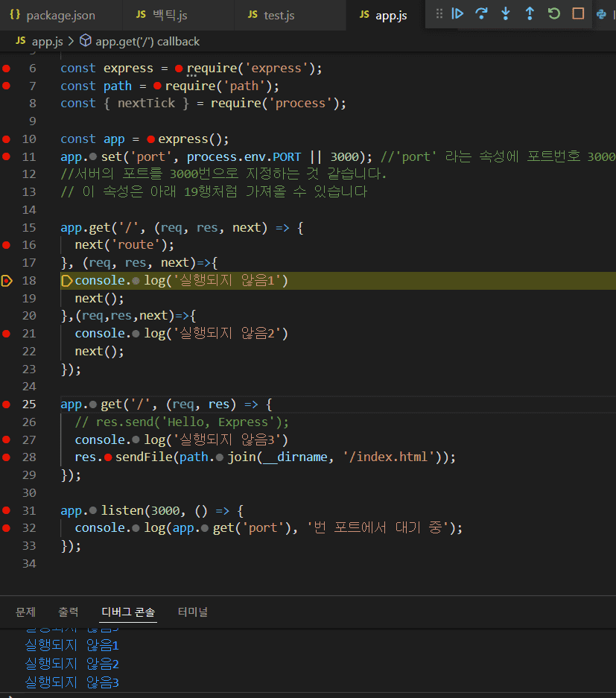Click the debug Step Out icon
Image resolution: width=616 pixels, height=698 pixels.
point(530,14)
